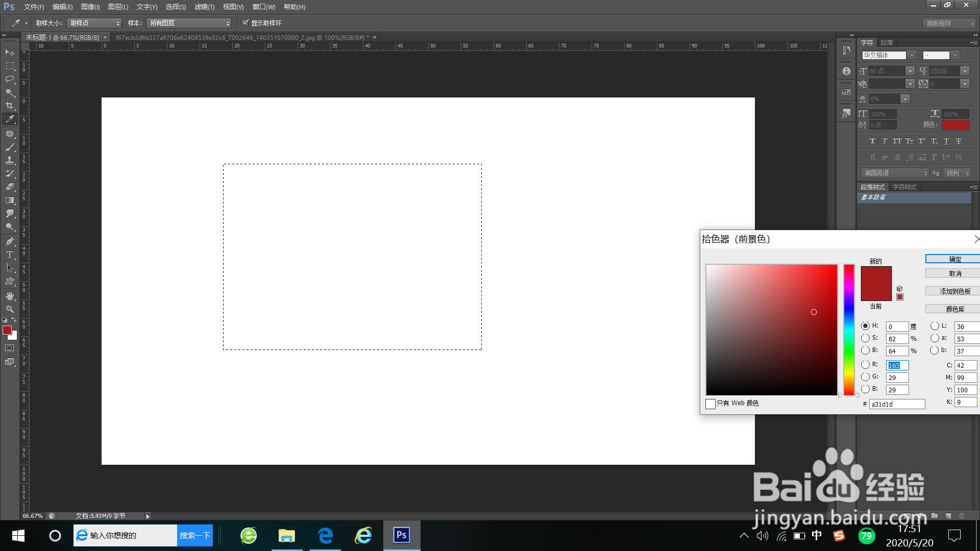Select the Move tool

[x=10, y=52]
